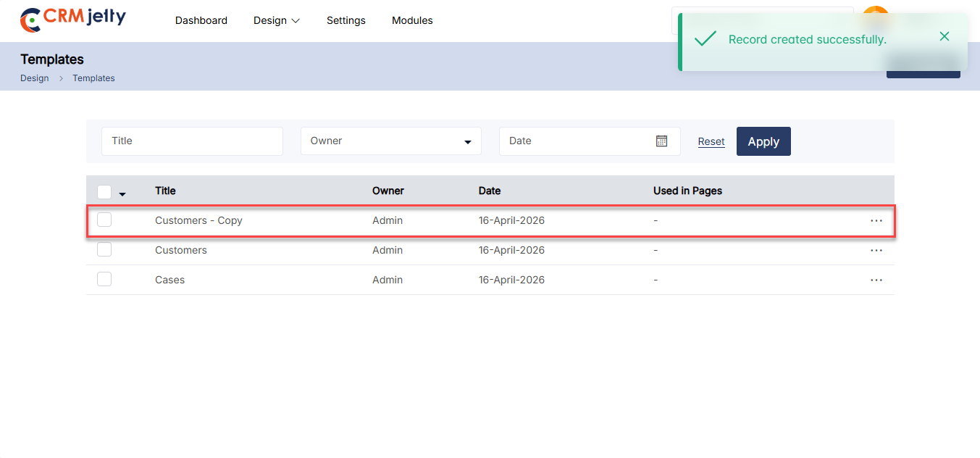
Task: Click the Reset filters link
Action: pos(711,141)
